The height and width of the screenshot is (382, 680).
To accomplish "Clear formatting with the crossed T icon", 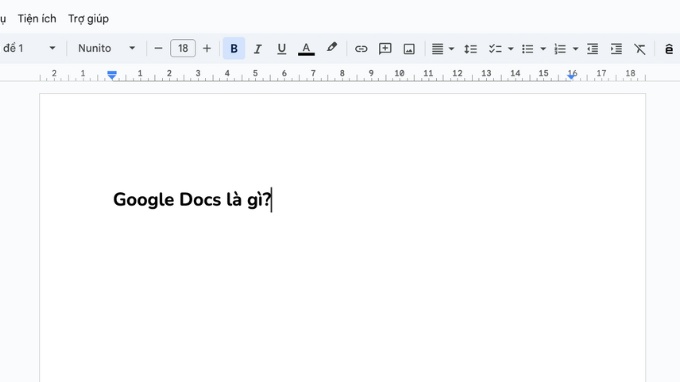I will click(x=640, y=49).
